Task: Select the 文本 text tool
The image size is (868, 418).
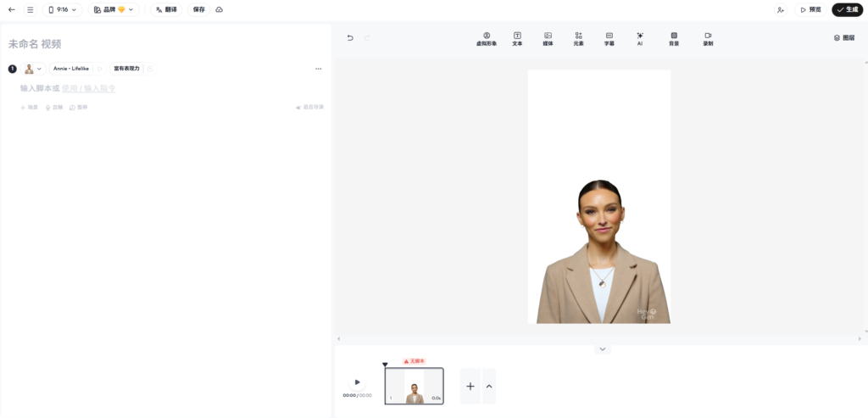Action: [x=517, y=38]
